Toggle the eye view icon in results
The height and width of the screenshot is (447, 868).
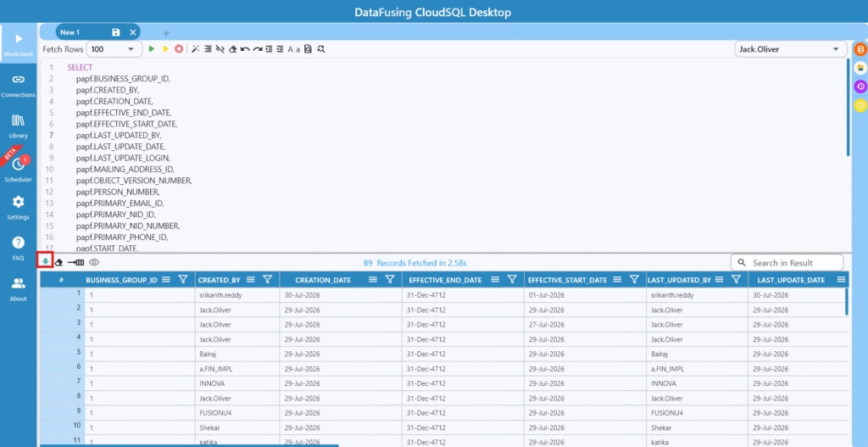pyautogui.click(x=94, y=262)
